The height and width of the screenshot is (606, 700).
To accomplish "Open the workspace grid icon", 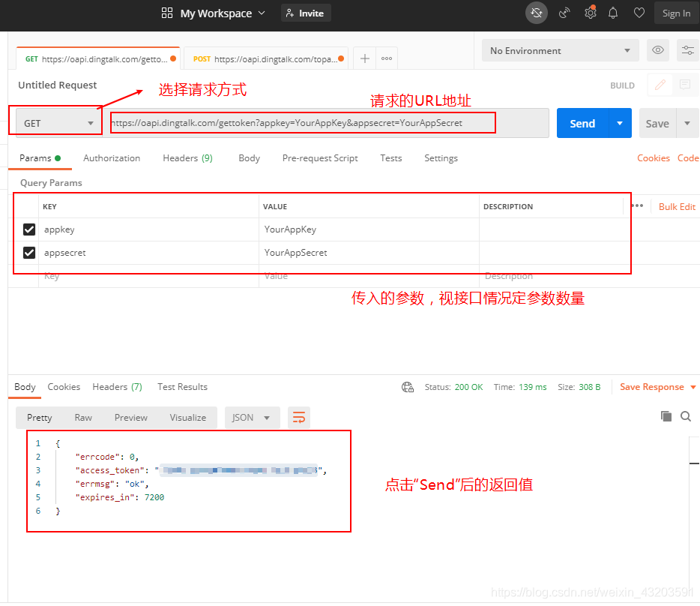I will (x=167, y=13).
